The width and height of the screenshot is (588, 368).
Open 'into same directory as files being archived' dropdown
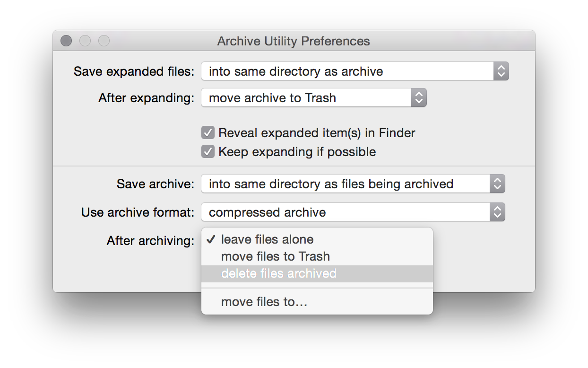coord(353,184)
